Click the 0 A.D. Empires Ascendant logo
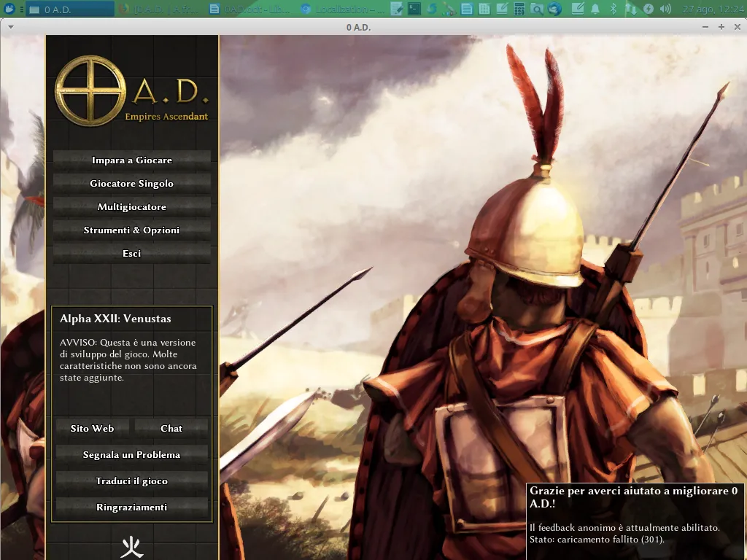The height and width of the screenshot is (560, 747). (132, 90)
